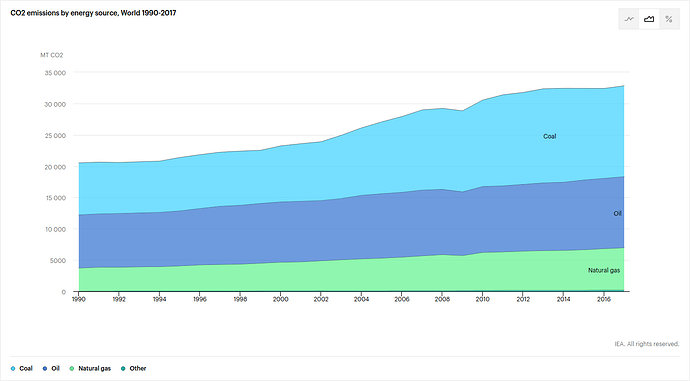Click the Natural gas legend dot
This screenshot has width=690, height=381.
coord(72,368)
